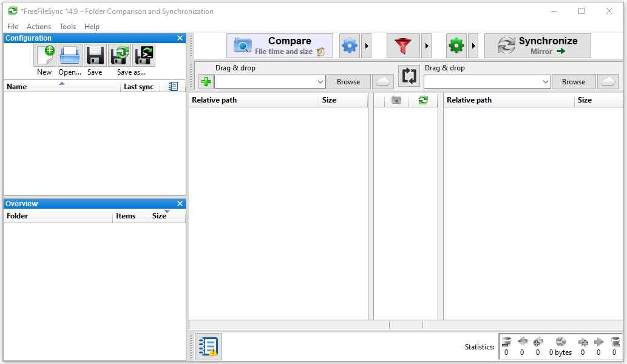Open left folder path dropdown
The width and height of the screenshot is (627, 364).
[x=320, y=82]
